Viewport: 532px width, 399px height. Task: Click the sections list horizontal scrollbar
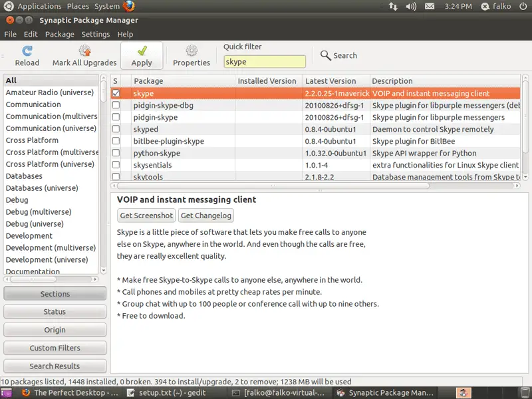[33, 279]
